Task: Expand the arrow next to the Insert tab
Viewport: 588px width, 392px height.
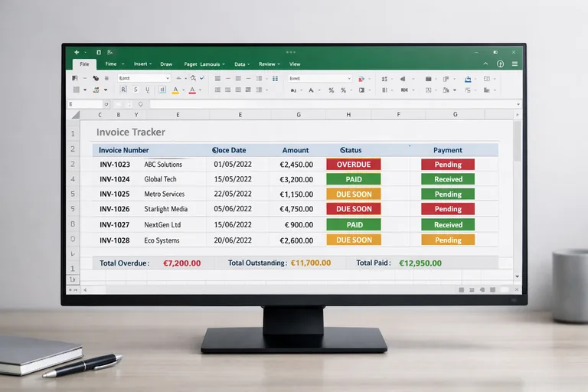Action: click(x=150, y=64)
